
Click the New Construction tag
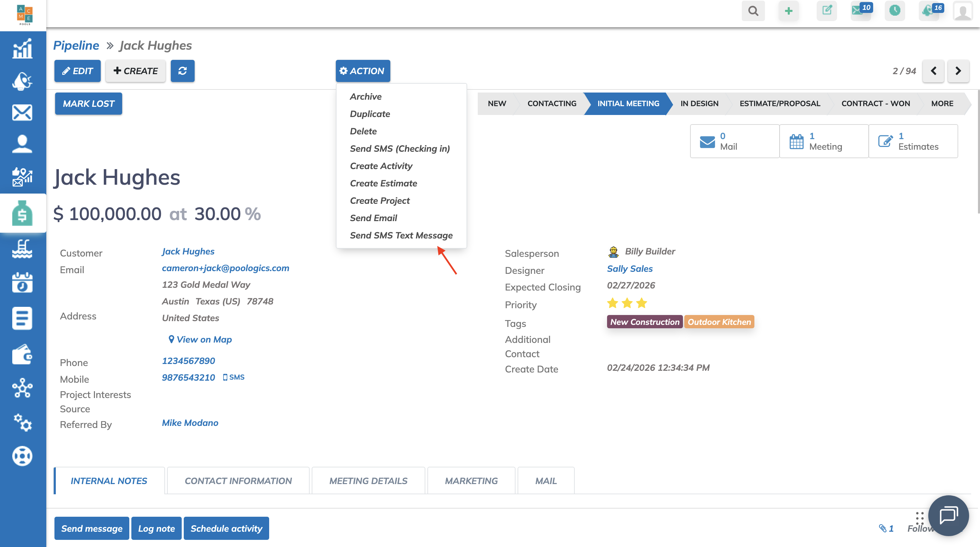point(644,322)
